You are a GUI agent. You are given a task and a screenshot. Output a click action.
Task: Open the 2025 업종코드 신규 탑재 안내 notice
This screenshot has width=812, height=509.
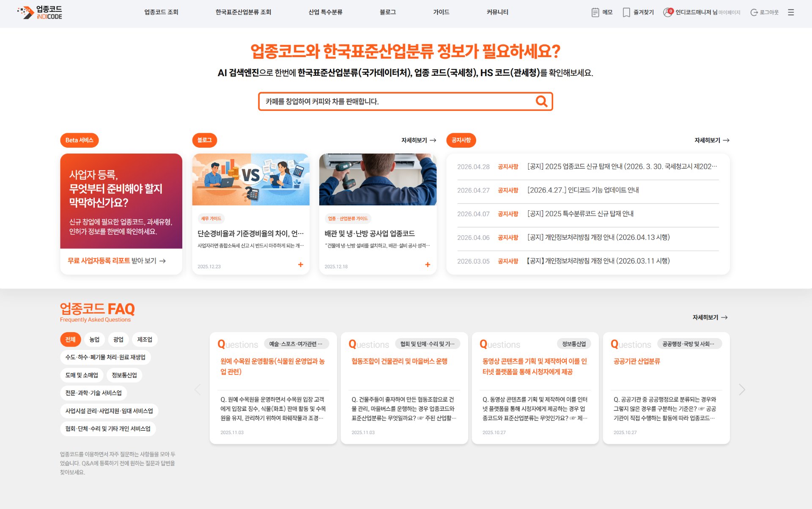click(x=622, y=166)
